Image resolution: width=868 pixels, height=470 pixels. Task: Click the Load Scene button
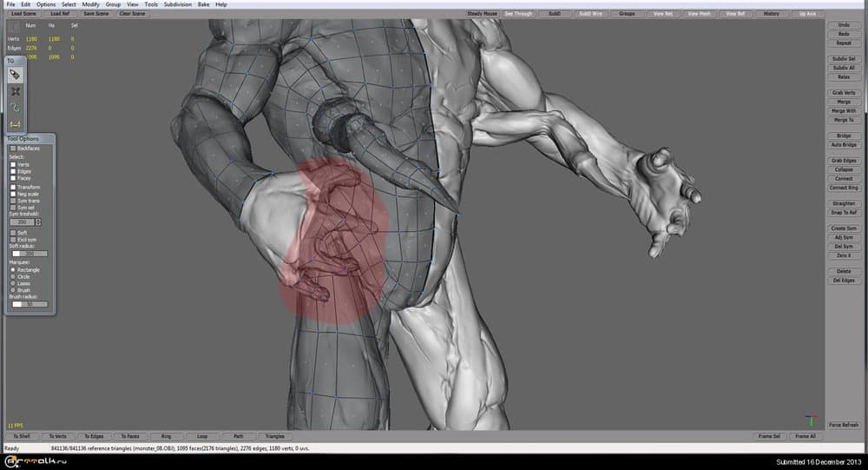pyautogui.click(x=23, y=13)
